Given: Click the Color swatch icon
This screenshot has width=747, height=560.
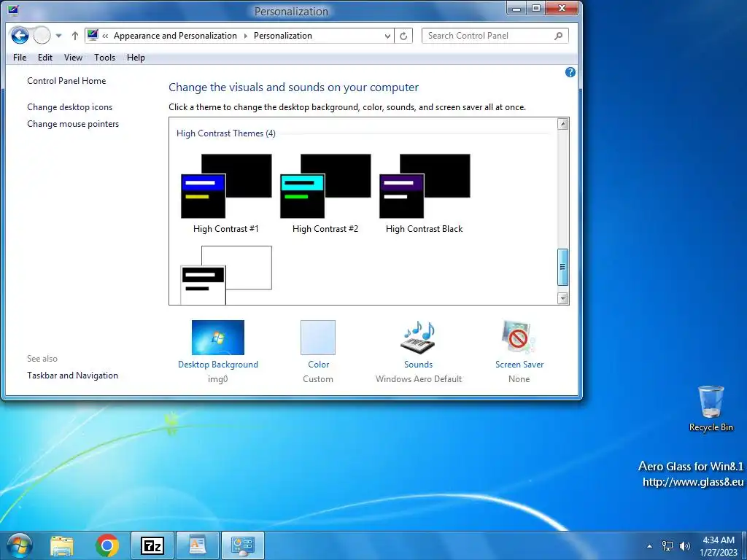Looking at the screenshot, I should (x=318, y=337).
